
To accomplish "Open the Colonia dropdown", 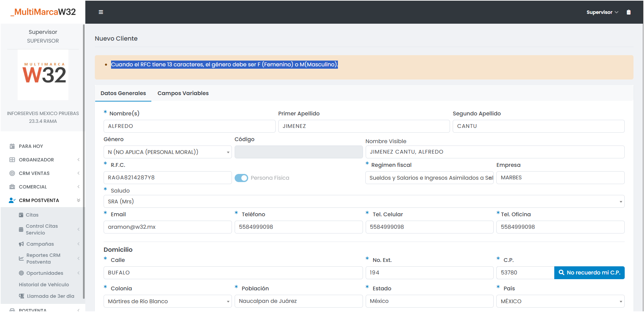I will [x=167, y=302].
